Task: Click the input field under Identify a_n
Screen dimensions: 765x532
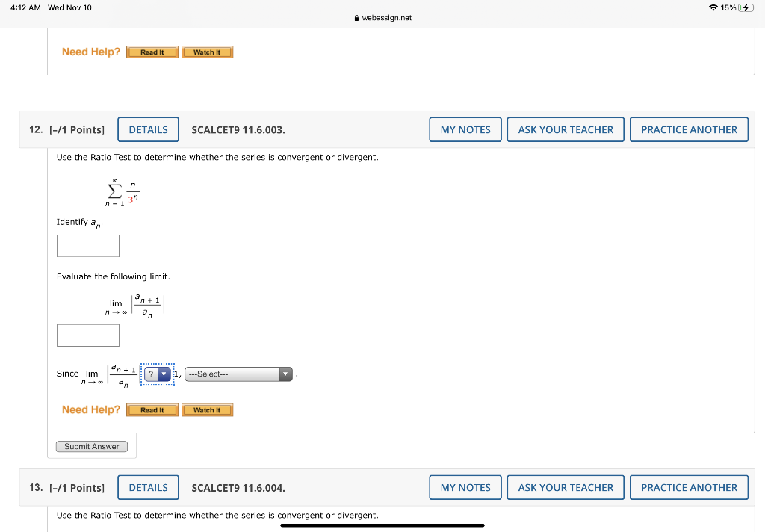Action: (x=87, y=245)
